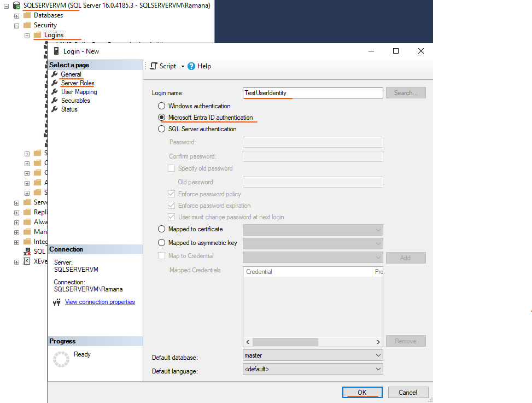Toggle Enforce password expiration checkbox
Image resolution: width=532 pixels, height=403 pixels.
pos(172,206)
